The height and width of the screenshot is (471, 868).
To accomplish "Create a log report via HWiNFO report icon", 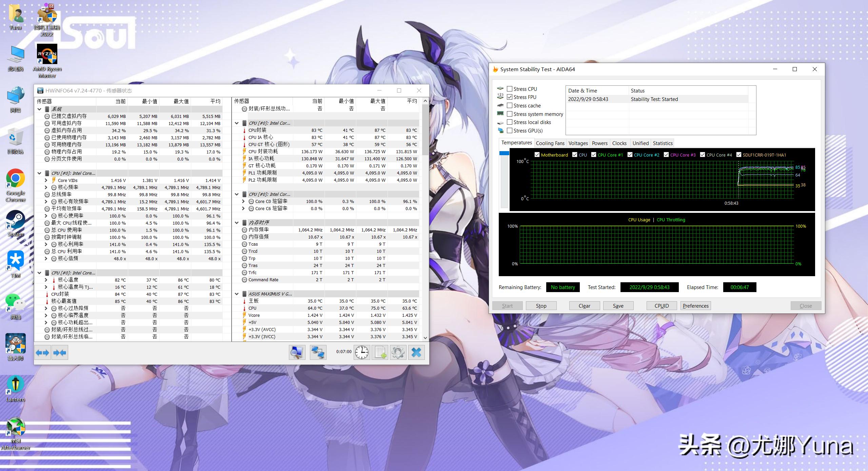I will (380, 352).
